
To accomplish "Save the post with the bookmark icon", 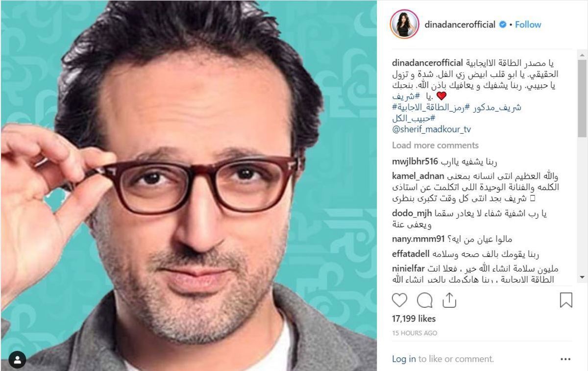I will coord(566,300).
